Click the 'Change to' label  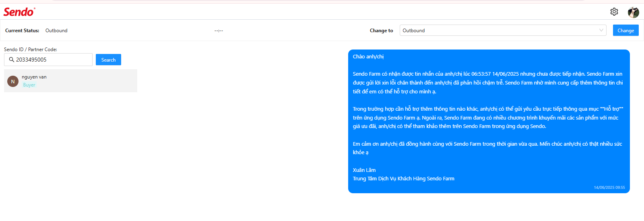381,31
